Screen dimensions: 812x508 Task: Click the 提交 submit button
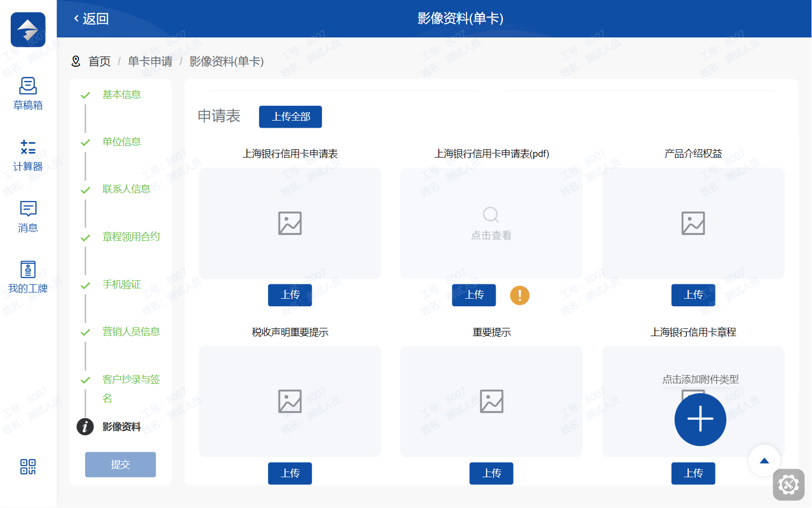[x=120, y=464]
